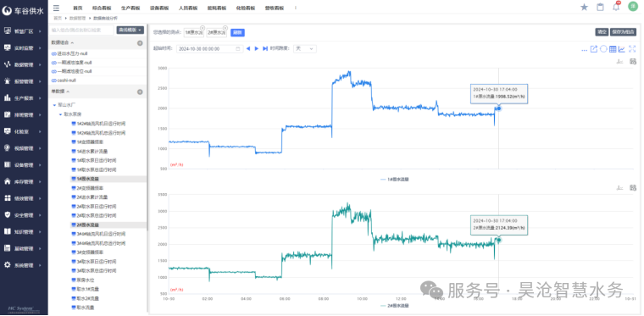Click the save image icon above first chart
644x316 pixels.
(633, 62)
